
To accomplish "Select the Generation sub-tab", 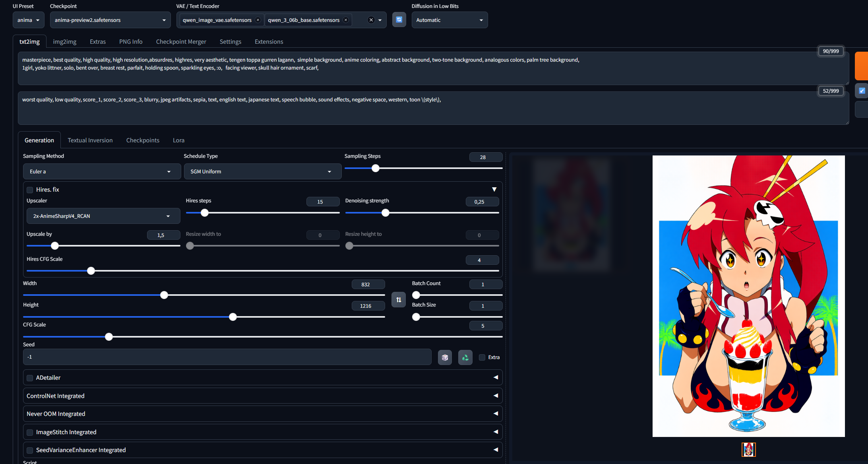I will (39, 140).
